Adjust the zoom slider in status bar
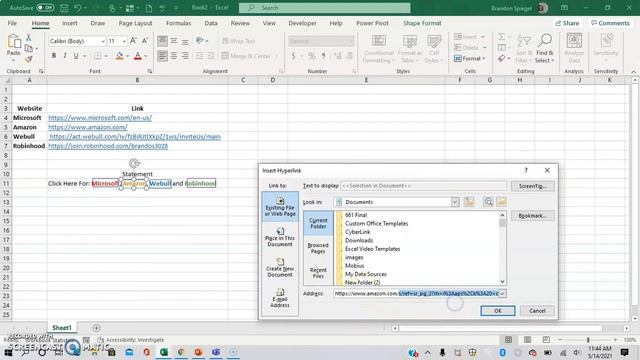 588,340
